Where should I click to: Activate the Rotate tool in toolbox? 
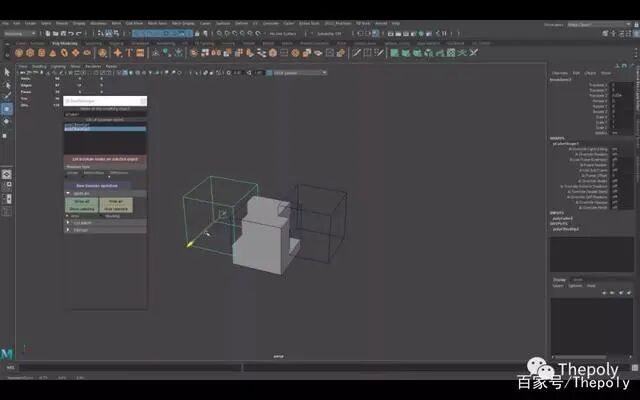click(7, 122)
